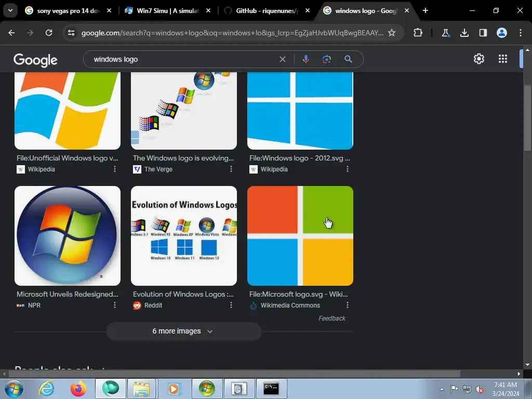Open the Google apps grid
This screenshot has width=532, height=399.
503,59
